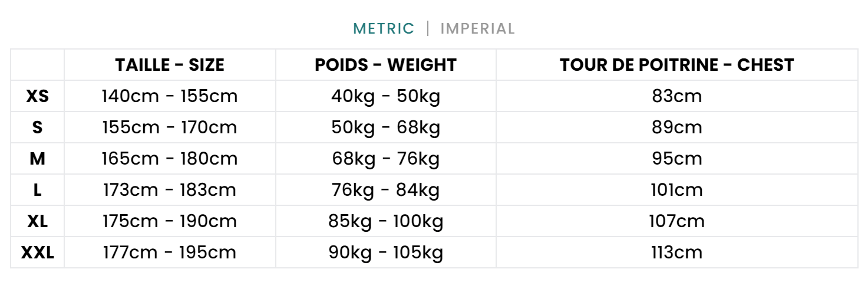This screenshot has width=868, height=282.
Task: Click the 40kg - 50kg weight cell
Action: (386, 96)
